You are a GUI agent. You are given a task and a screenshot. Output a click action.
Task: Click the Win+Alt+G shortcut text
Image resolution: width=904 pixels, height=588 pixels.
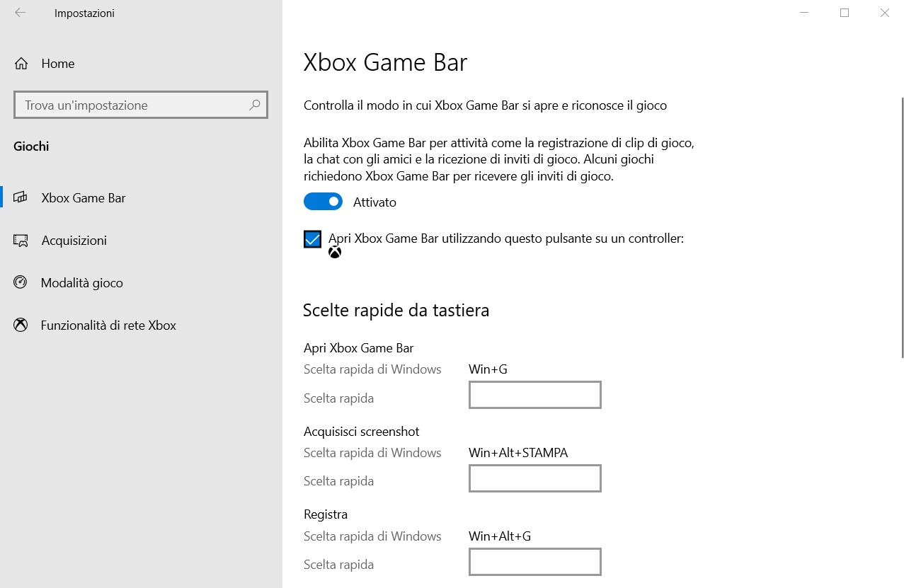pos(500,536)
